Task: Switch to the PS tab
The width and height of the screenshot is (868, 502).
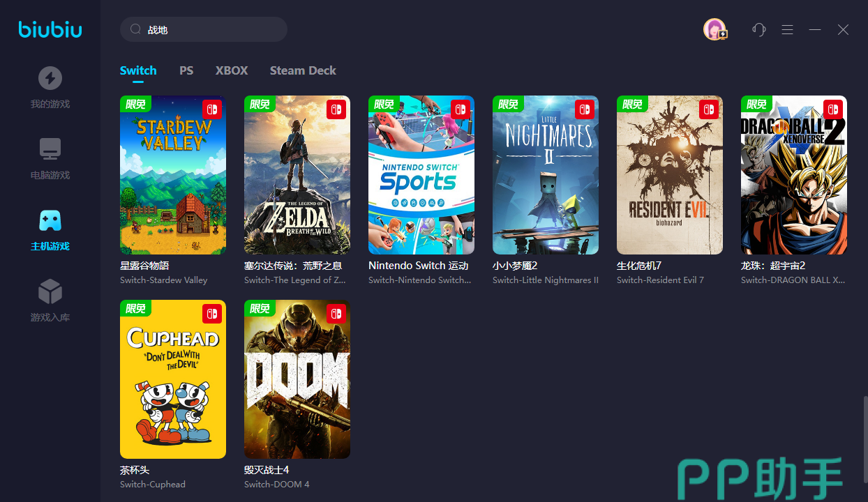Action: [x=186, y=70]
